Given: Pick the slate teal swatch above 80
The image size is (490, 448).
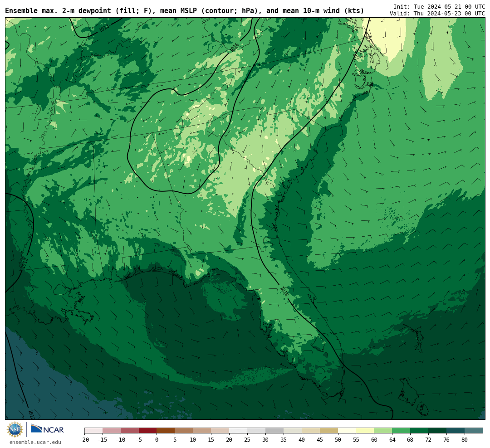Looking at the screenshot, I should click(474, 431).
